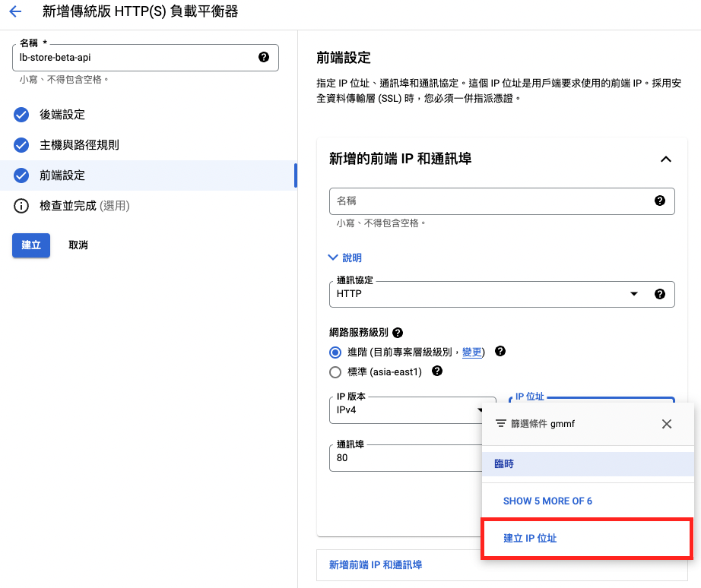Open help icon for lb-store-beta-api name field
Image resolution: width=701 pixels, height=588 pixels.
(x=264, y=57)
